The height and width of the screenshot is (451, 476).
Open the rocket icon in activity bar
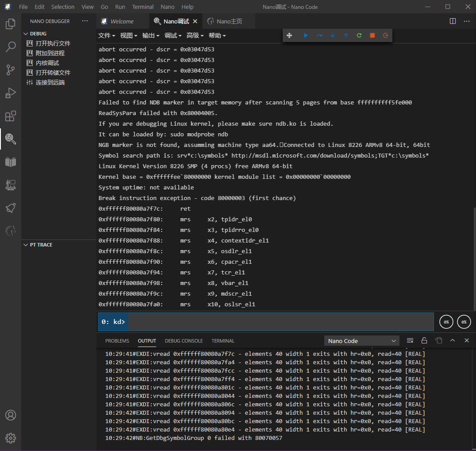pyautogui.click(x=11, y=208)
